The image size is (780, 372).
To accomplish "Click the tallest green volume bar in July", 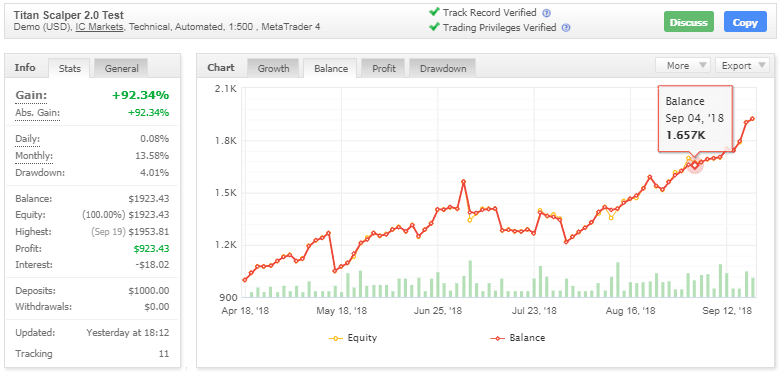I will [470, 279].
